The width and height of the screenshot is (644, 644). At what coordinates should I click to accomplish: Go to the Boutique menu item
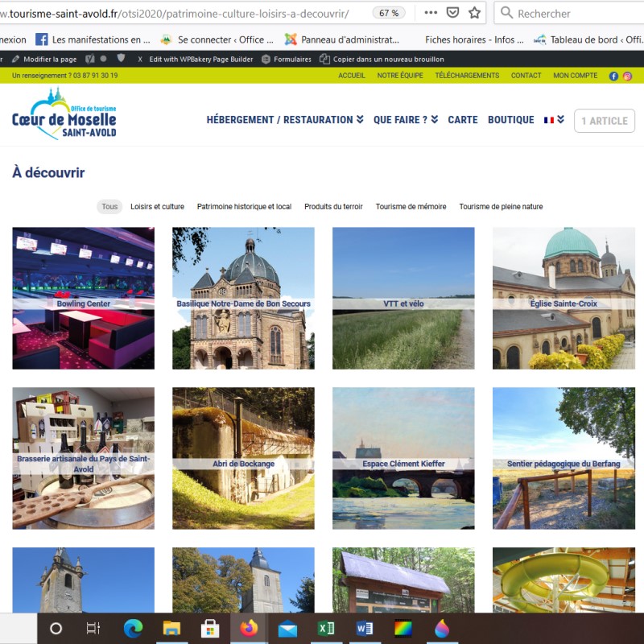(510, 120)
